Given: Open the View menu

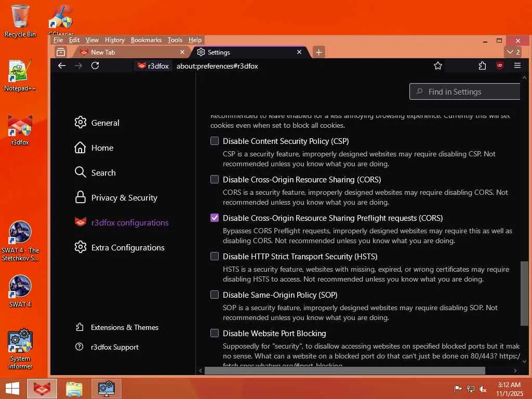Looking at the screenshot, I should 92,40.
